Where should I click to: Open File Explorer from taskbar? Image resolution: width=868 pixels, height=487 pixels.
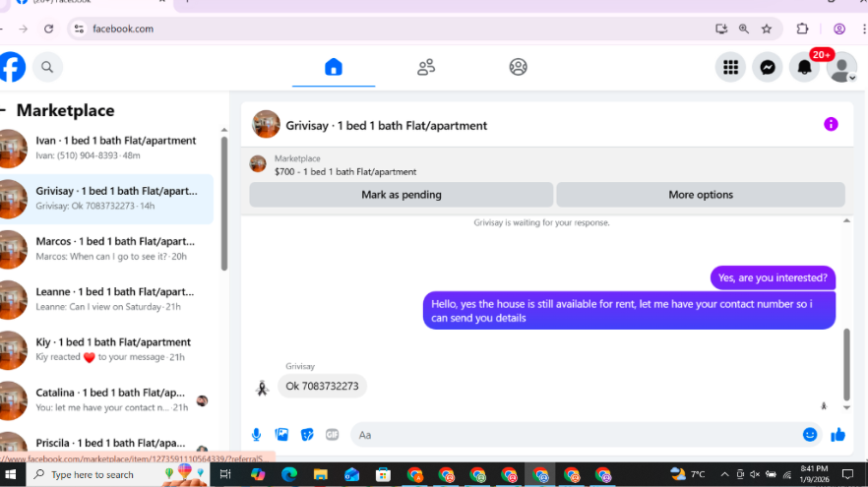[x=321, y=474]
